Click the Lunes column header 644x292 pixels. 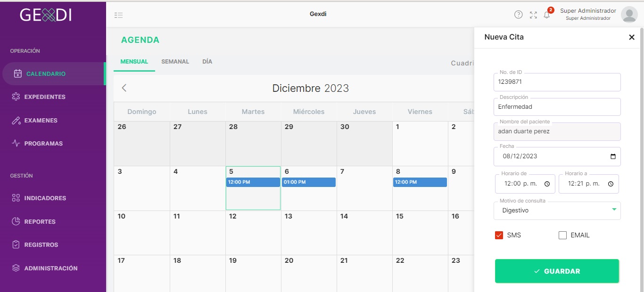[x=198, y=112]
